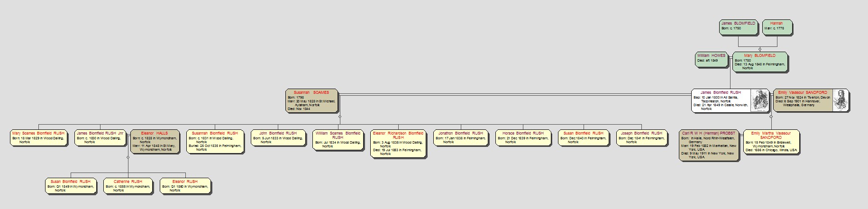Click Susan Blomfield RUSH born Q1 1849

(x=70, y=186)
